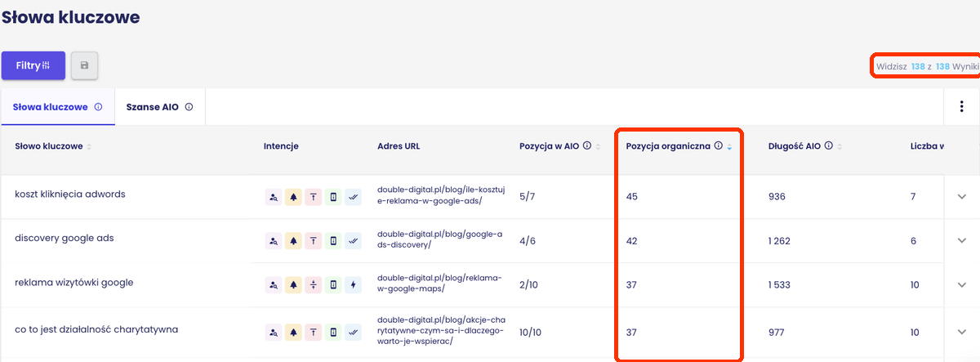Click the Adres URL column header
Screen dimensions: 980x362
point(399,146)
